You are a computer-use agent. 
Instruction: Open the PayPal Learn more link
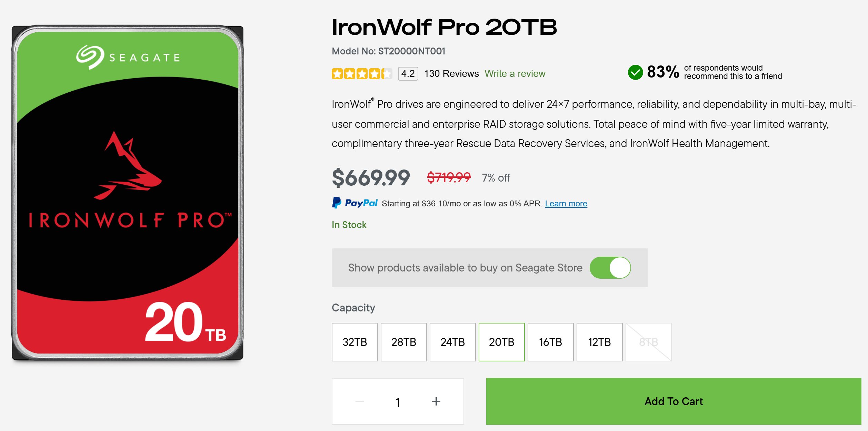(566, 204)
